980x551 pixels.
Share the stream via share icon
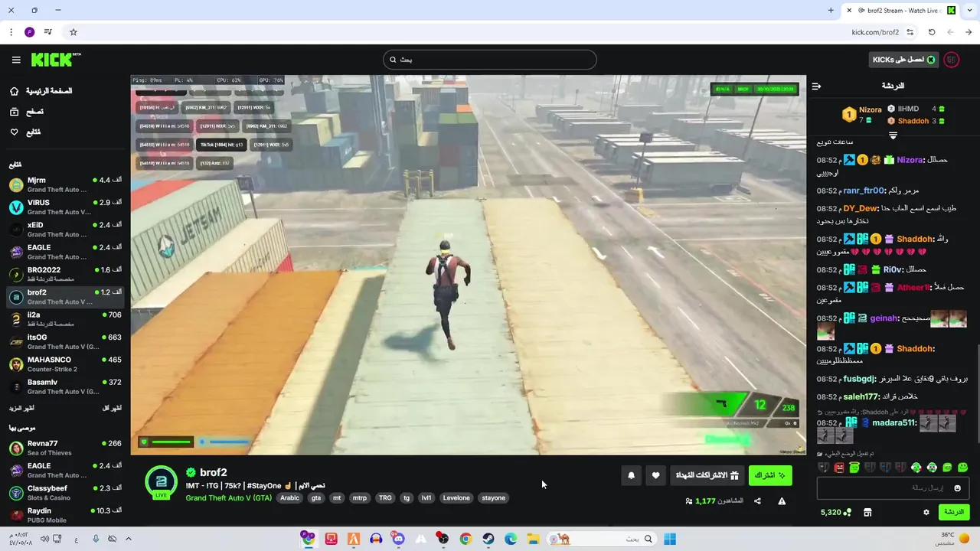coord(757,501)
